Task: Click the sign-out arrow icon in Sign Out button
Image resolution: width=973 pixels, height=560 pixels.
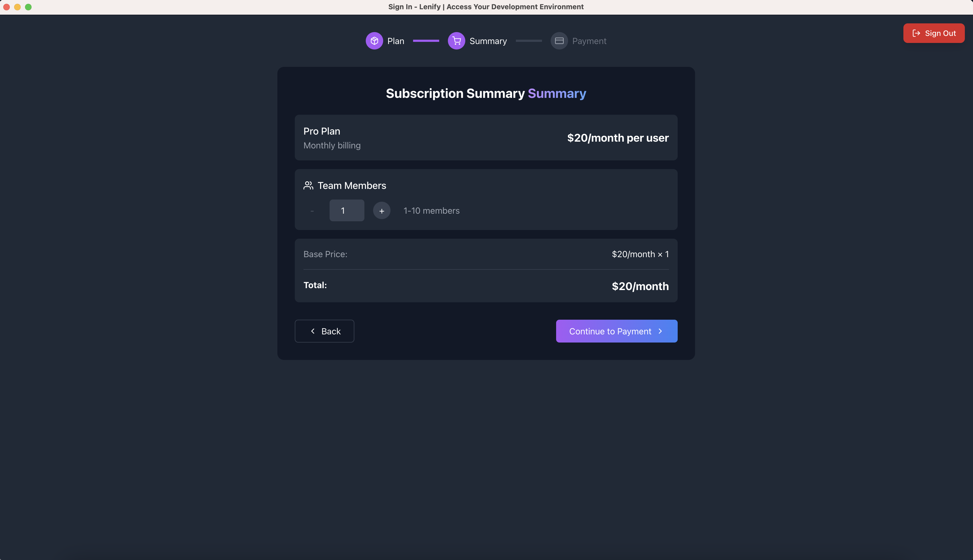Action: pos(916,33)
